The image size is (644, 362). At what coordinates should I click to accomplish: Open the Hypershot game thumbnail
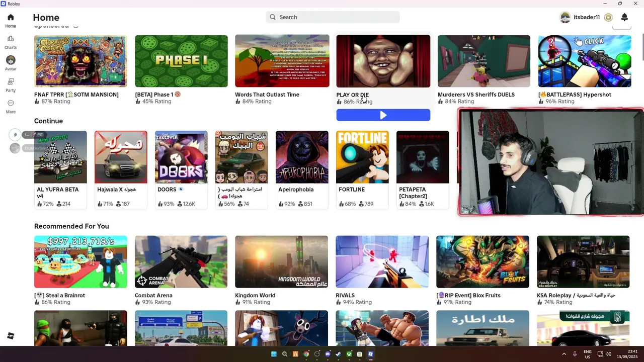585,61
